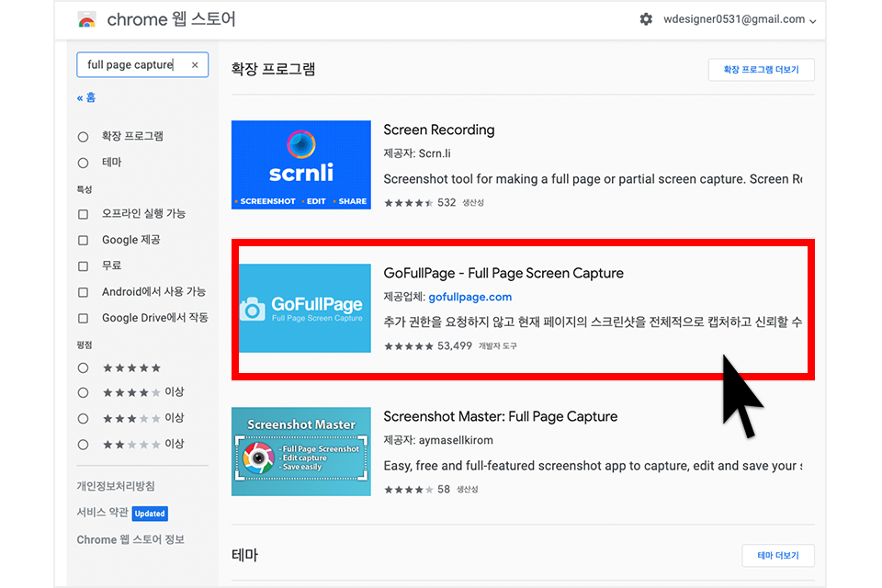The height and width of the screenshot is (588, 882).
Task: Click the Updated badge beside 서비스 약관
Action: (150, 514)
